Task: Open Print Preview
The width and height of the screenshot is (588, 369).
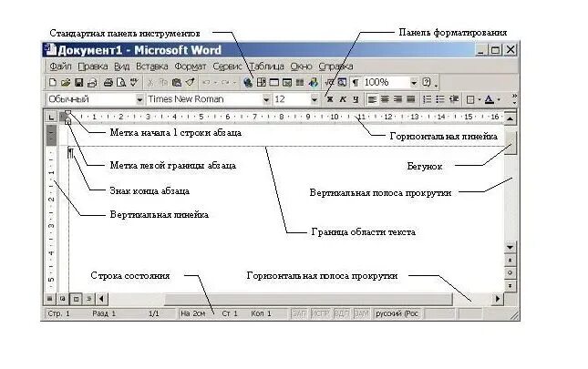Action: coord(120,82)
